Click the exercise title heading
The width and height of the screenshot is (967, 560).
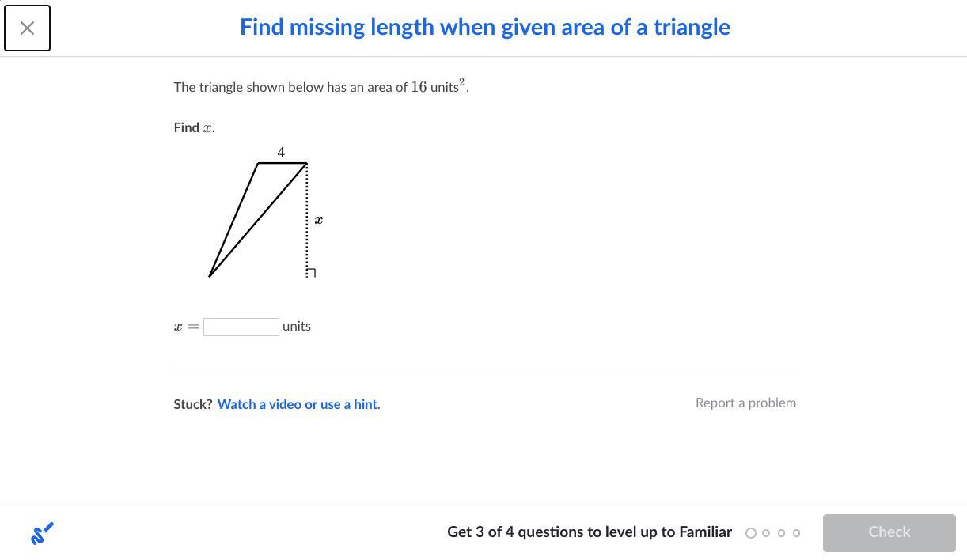(484, 27)
